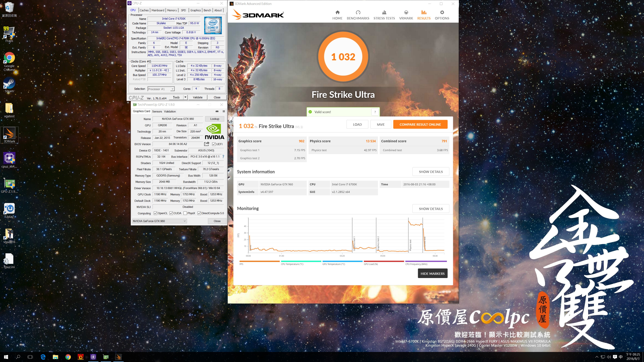644x362 pixels.
Task: Open GPU-Z.1.9 desktop icon
Action: [9, 186]
